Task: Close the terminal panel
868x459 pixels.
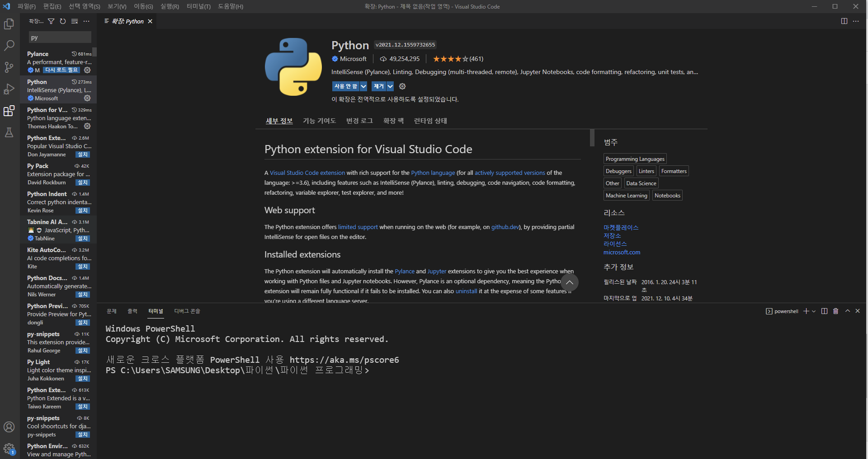Action: click(x=858, y=311)
